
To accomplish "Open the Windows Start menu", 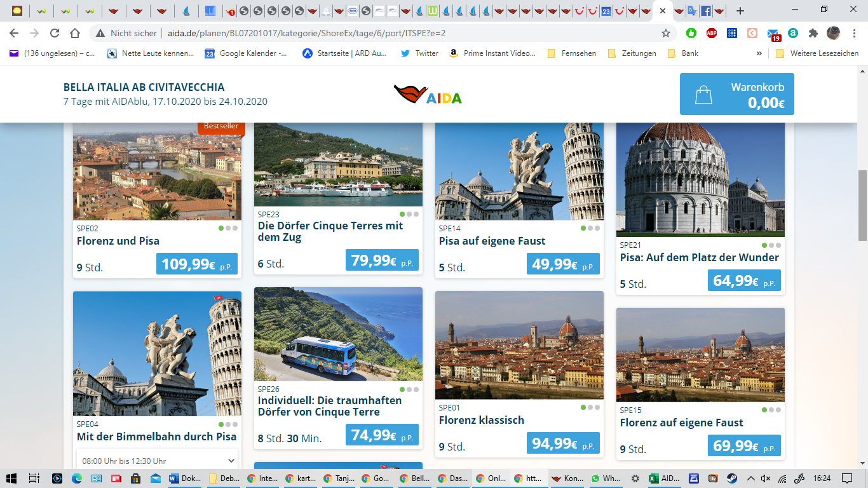I will click(x=11, y=478).
